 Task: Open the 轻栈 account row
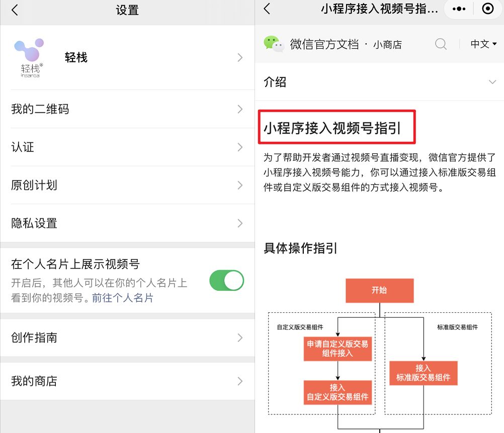[x=127, y=58]
